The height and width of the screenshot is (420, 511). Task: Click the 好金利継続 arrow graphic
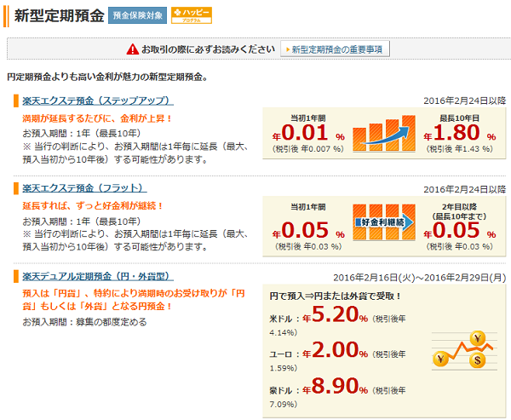pos(384,222)
